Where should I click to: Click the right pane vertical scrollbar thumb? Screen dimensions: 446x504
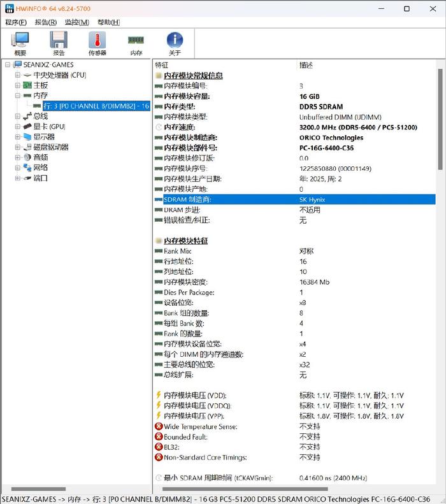[x=440, y=119]
